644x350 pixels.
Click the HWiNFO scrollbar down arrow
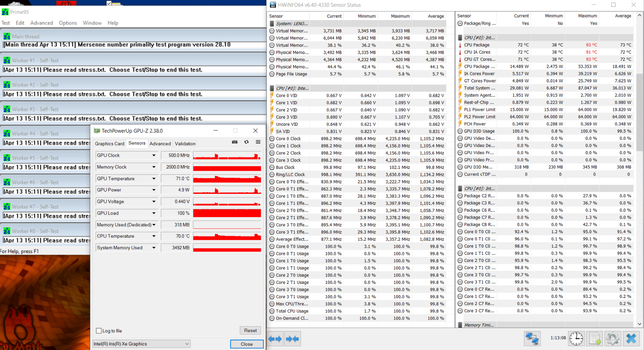(x=640, y=324)
